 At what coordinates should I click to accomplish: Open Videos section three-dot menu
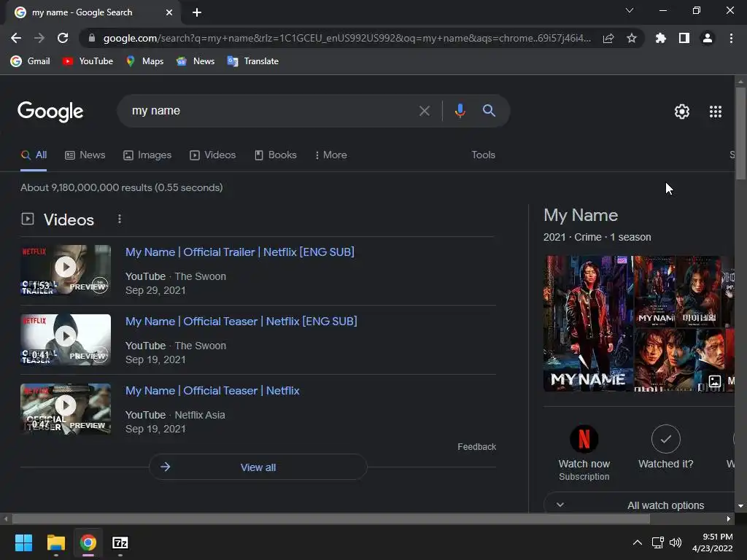tap(119, 219)
